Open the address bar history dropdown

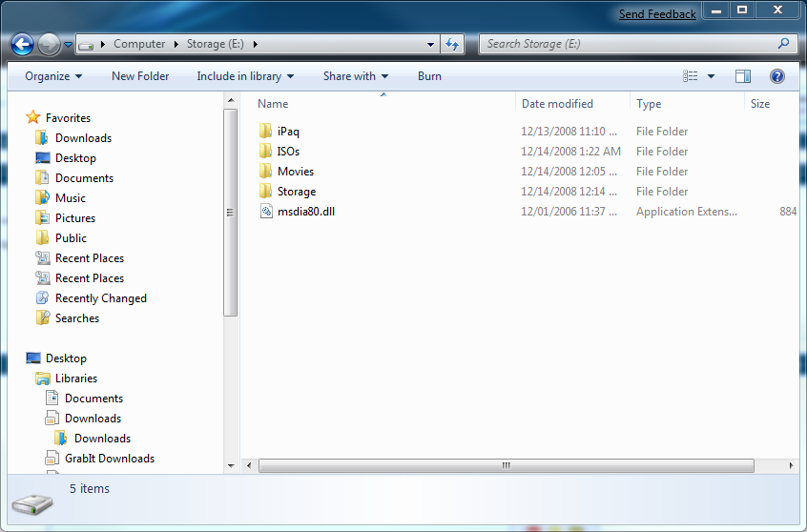coord(430,45)
